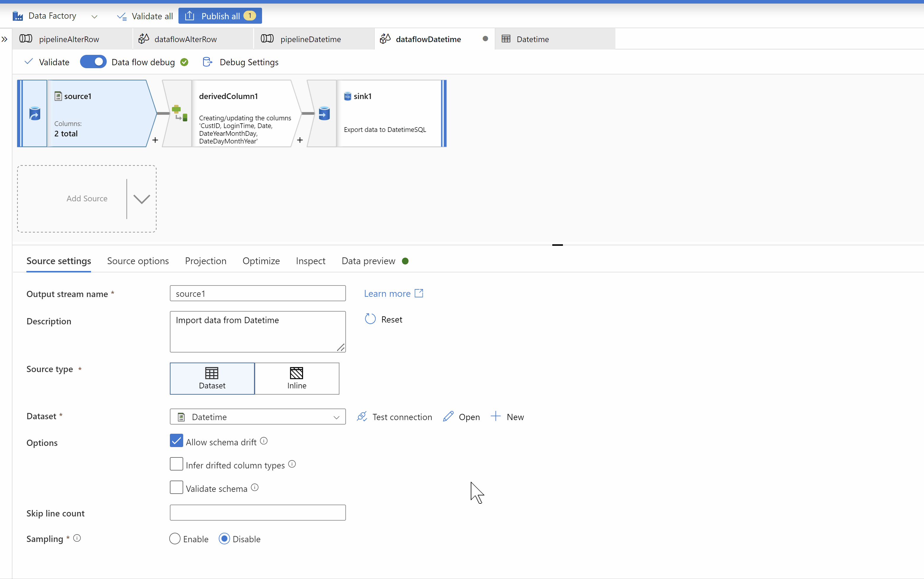Expand the Data Factory switcher chevron
The image size is (924, 579).
pos(94,17)
